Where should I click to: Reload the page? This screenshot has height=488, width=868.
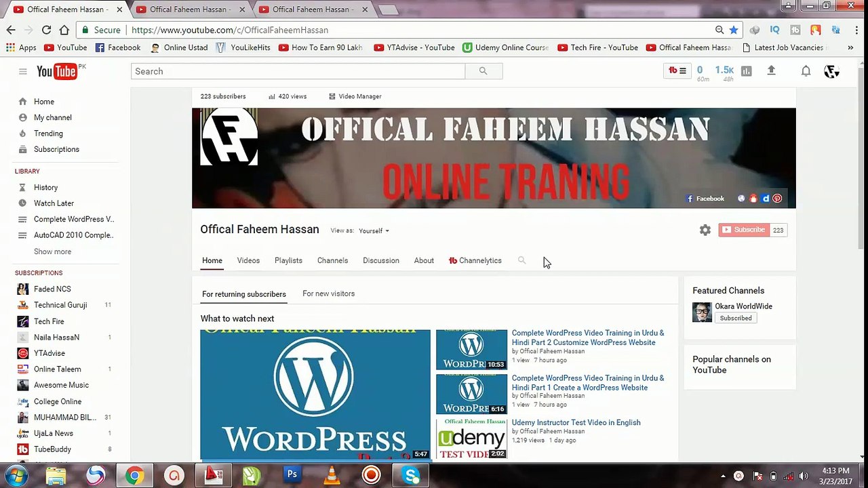tap(46, 30)
